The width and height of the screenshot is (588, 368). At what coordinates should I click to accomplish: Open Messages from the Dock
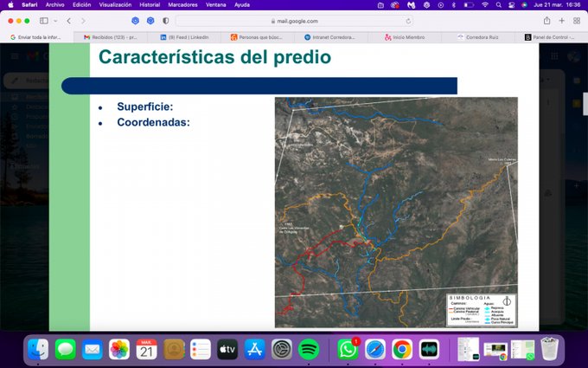[65, 350]
